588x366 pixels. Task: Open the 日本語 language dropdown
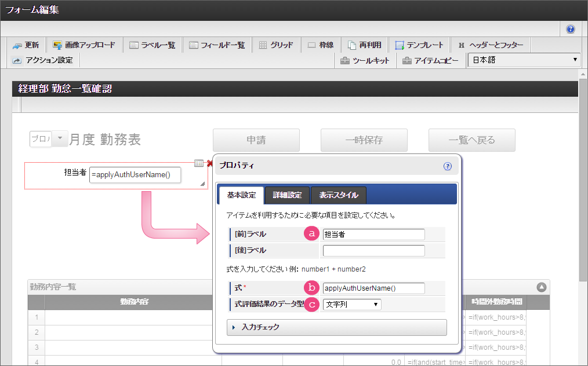point(524,60)
